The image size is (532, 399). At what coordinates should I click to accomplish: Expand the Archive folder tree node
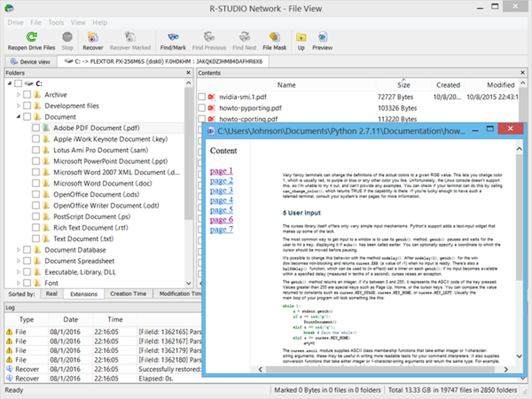click(19, 95)
